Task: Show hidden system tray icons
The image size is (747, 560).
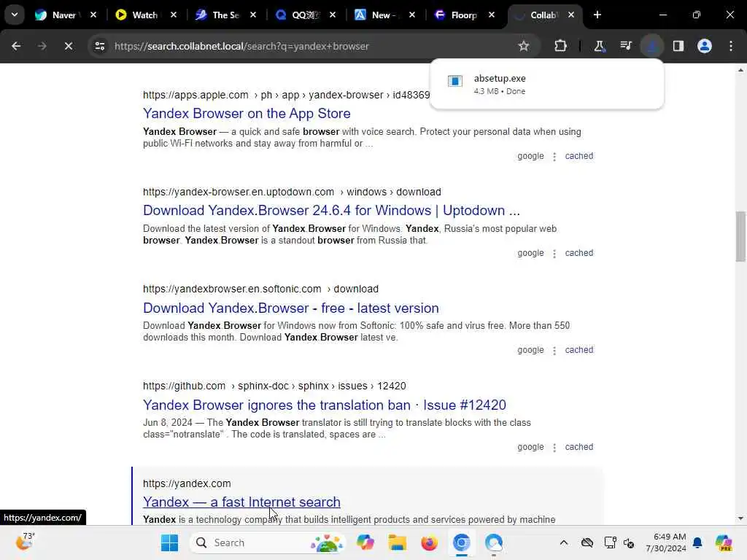Action: point(564,542)
